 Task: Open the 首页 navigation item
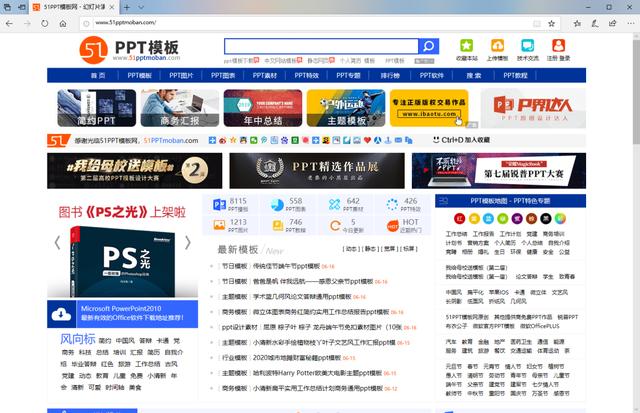pyautogui.click(x=98, y=75)
